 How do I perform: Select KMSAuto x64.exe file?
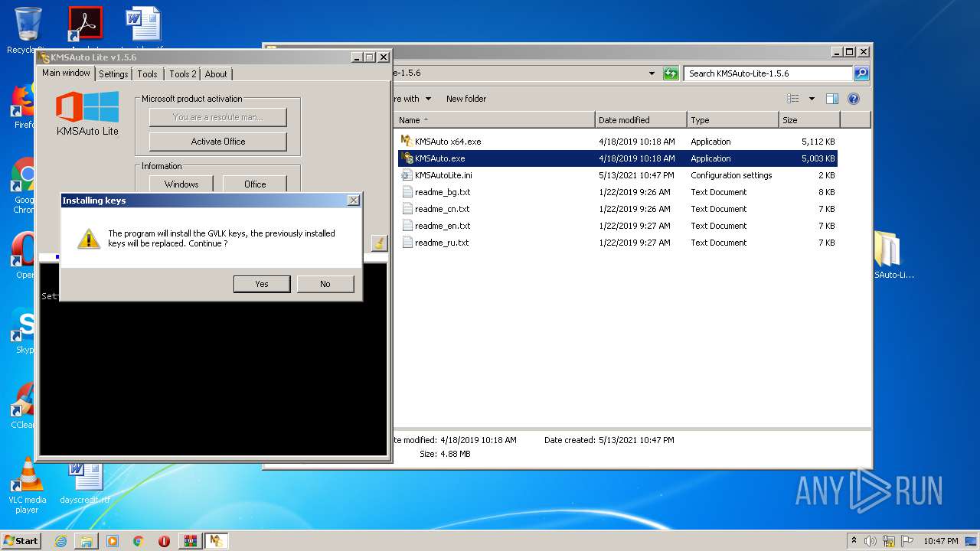448,142
